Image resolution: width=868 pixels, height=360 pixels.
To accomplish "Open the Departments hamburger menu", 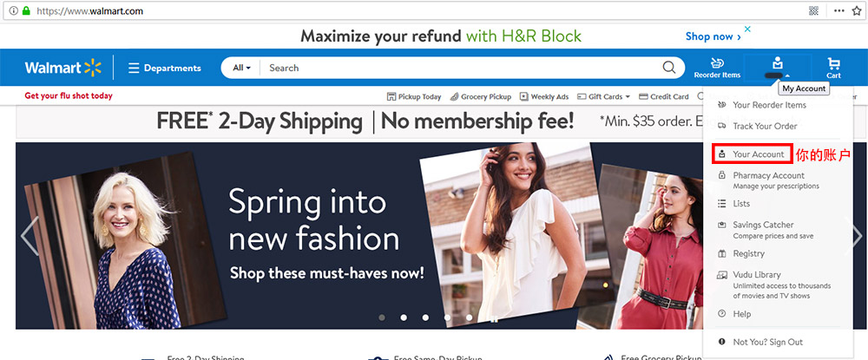I will [x=164, y=68].
